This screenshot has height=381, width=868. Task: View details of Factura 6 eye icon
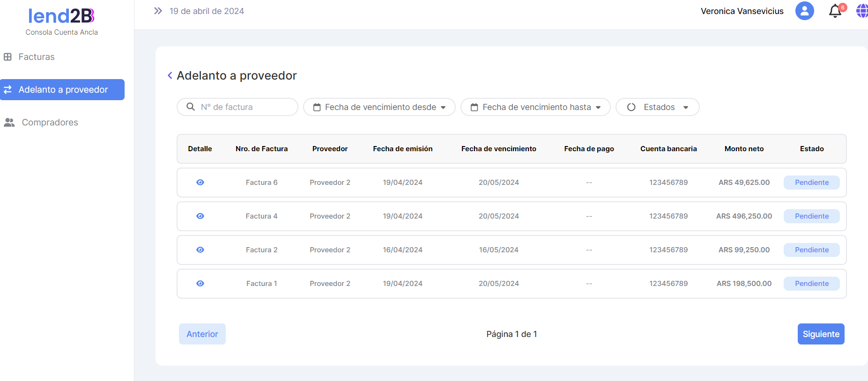pos(200,183)
